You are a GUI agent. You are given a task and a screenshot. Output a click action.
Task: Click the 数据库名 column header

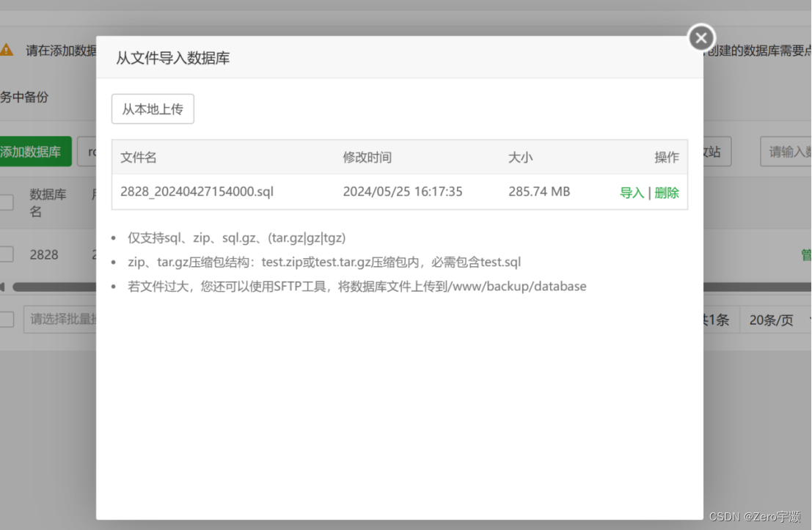coord(48,202)
